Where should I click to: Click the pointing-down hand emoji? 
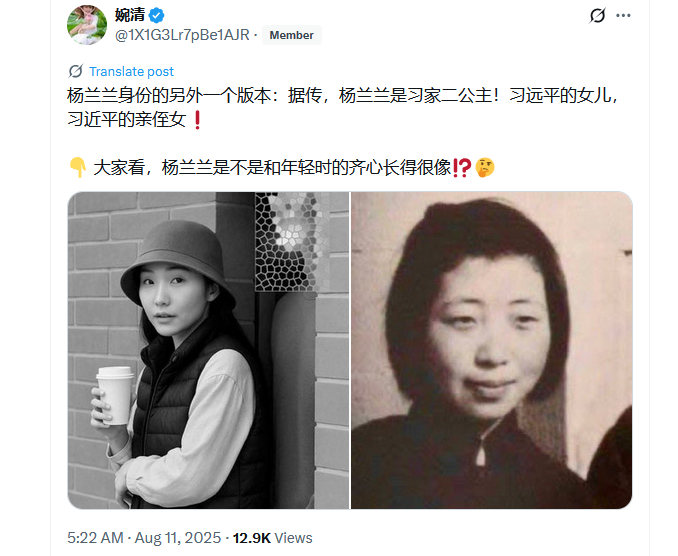click(78, 167)
